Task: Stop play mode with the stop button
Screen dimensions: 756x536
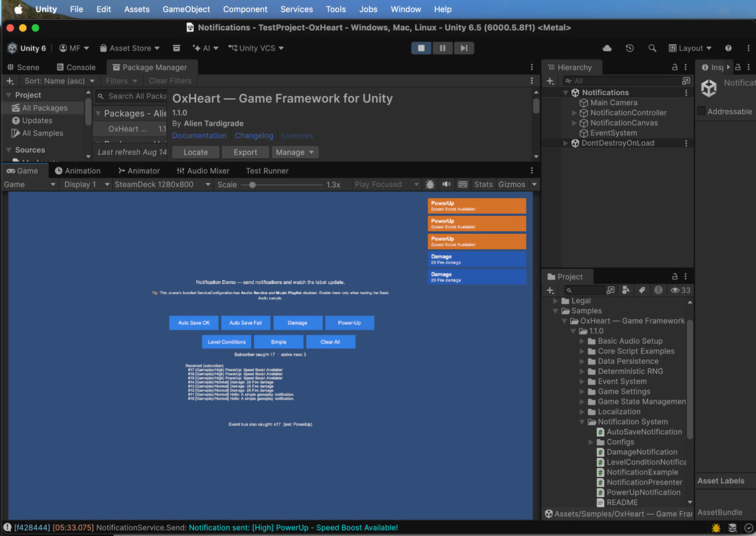Action: pyautogui.click(x=421, y=48)
